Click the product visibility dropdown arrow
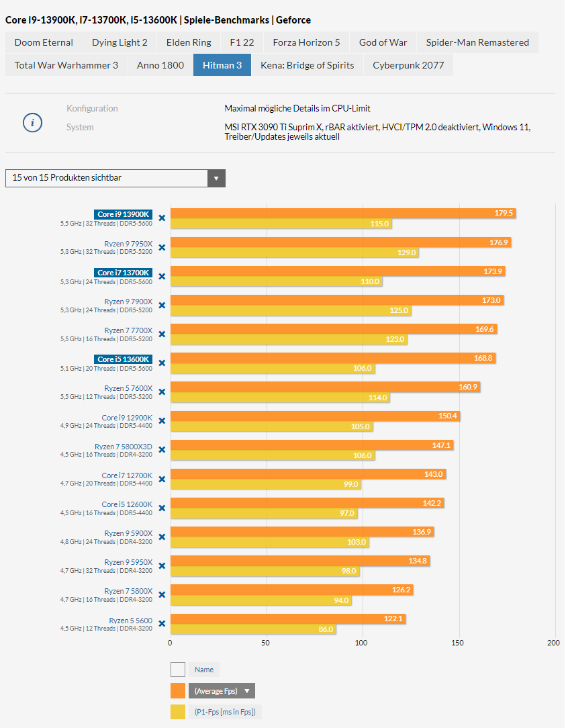Image resolution: width=566 pixels, height=728 pixels. click(216, 178)
